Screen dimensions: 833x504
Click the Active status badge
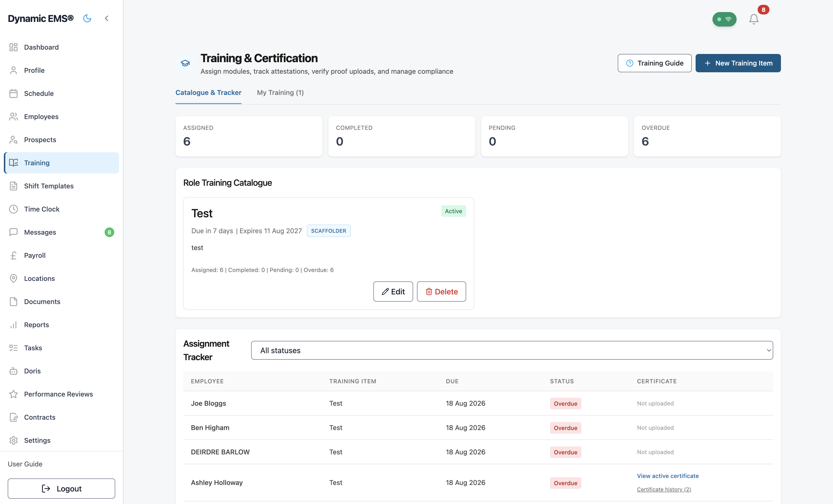[453, 211]
